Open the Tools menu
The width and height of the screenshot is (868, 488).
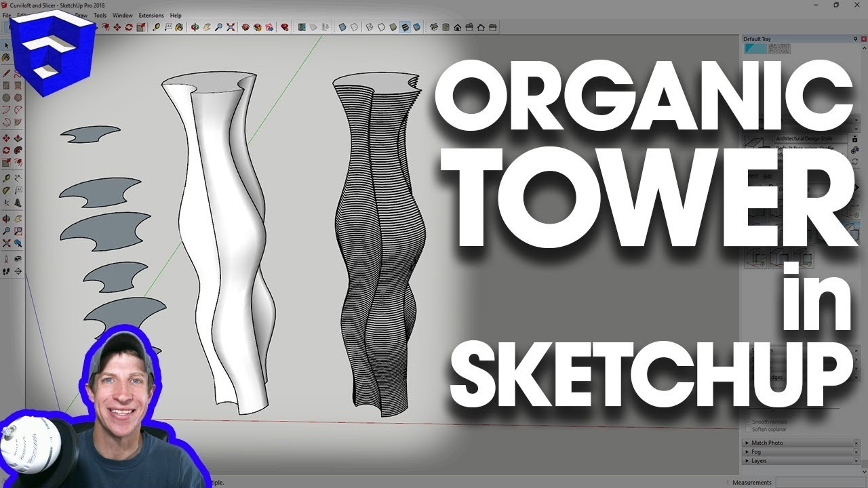pyautogui.click(x=100, y=15)
